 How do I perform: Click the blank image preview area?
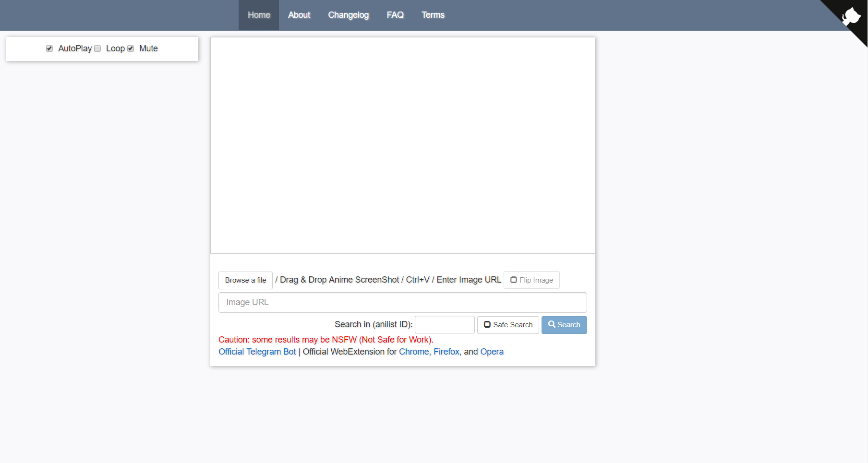pos(402,145)
